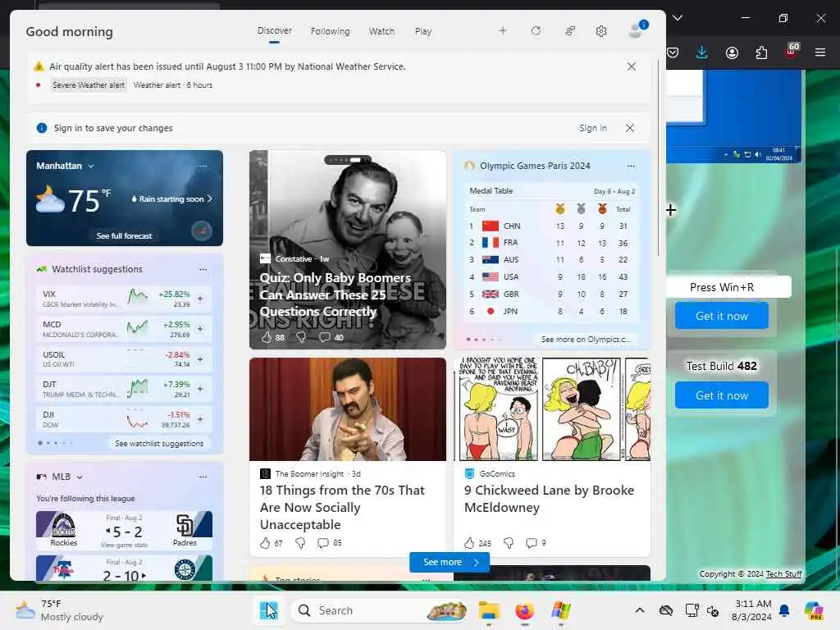Image resolution: width=840 pixels, height=630 pixels.
Task: Open Watchlist suggestions more options
Action: point(203,269)
